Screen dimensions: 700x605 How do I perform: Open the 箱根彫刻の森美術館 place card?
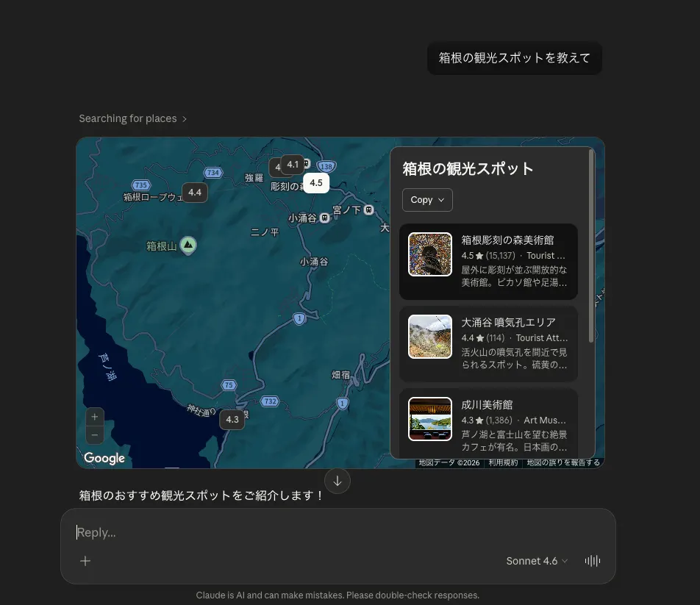[x=488, y=262]
